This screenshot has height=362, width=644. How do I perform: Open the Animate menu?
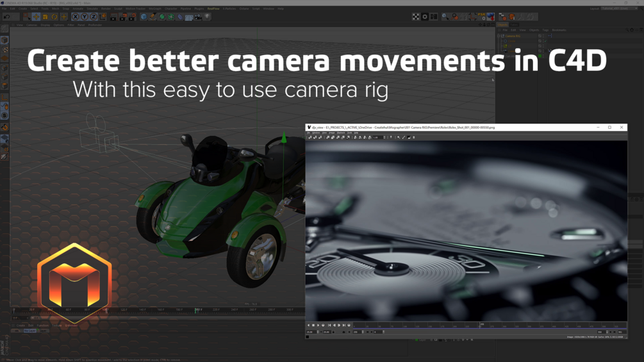(78, 8)
